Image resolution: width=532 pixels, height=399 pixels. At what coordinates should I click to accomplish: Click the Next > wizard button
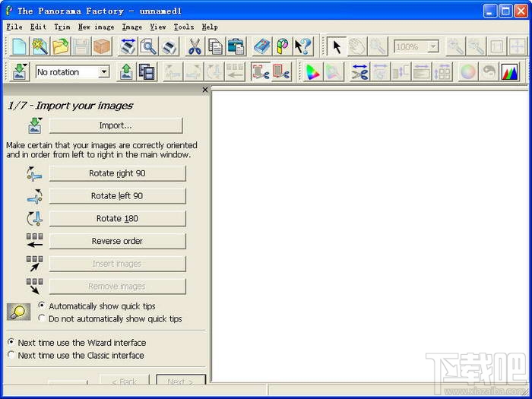181,380
